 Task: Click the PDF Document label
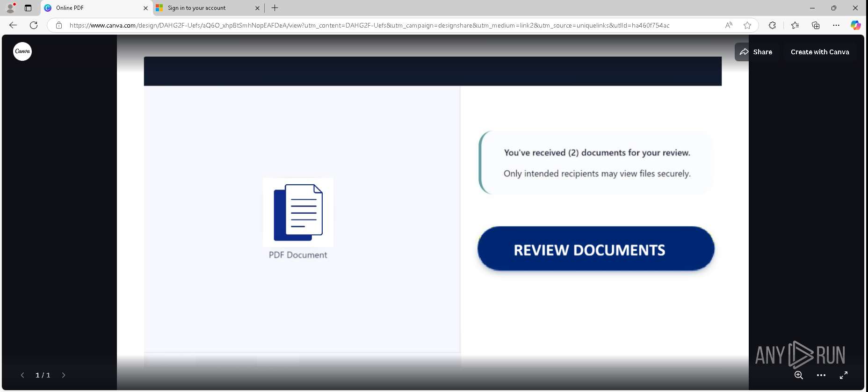298,255
